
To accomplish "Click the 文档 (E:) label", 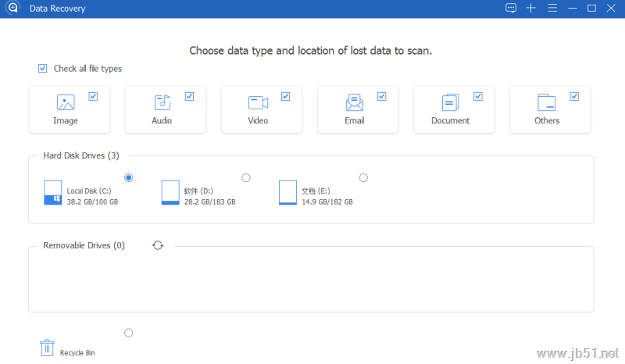I will (316, 191).
